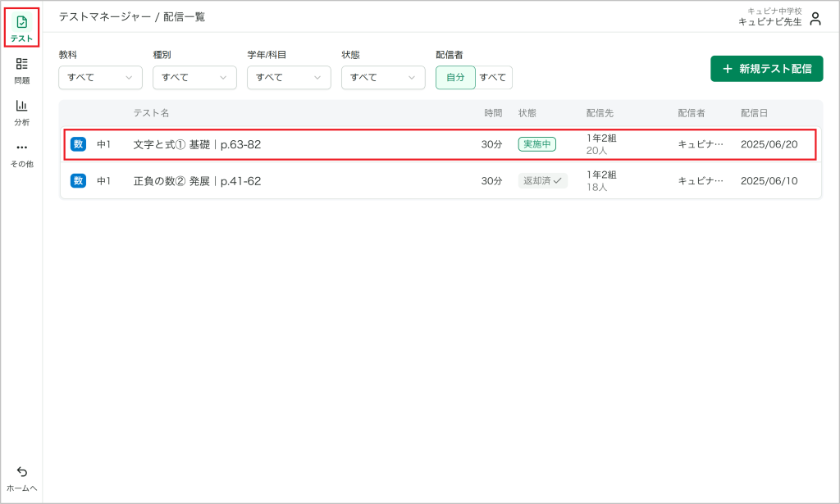Open the その他 more menu

coord(21,155)
